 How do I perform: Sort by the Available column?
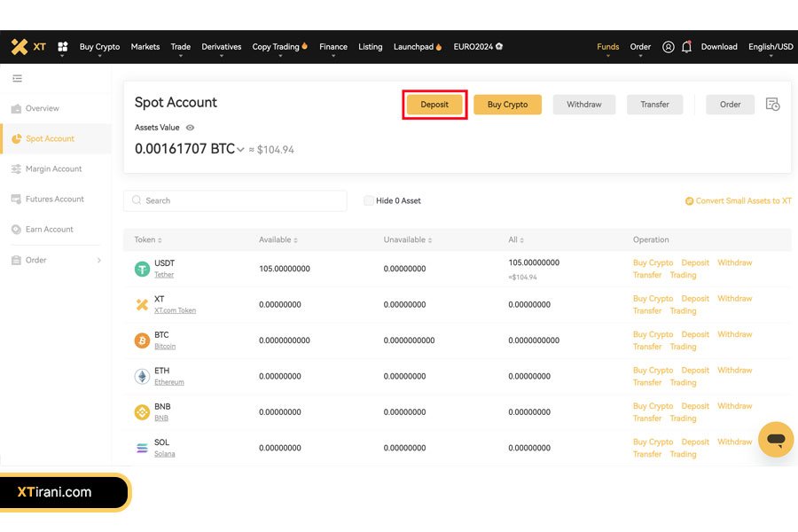[277, 240]
